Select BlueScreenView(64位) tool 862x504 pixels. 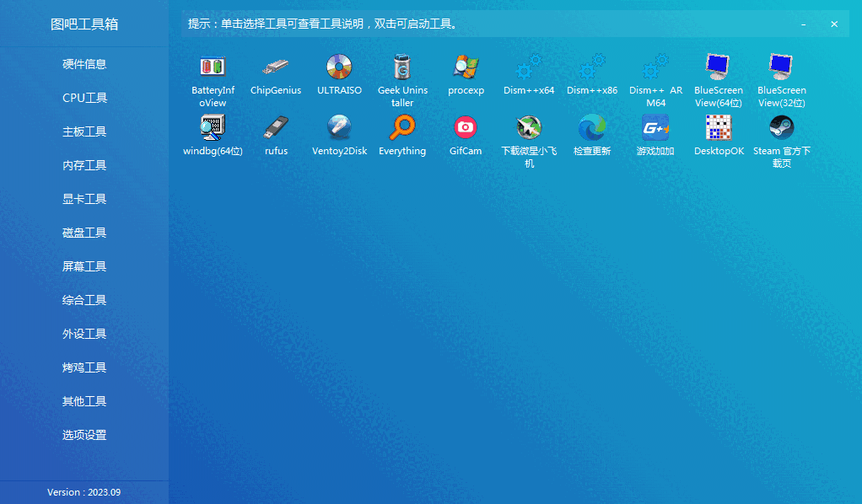(718, 77)
